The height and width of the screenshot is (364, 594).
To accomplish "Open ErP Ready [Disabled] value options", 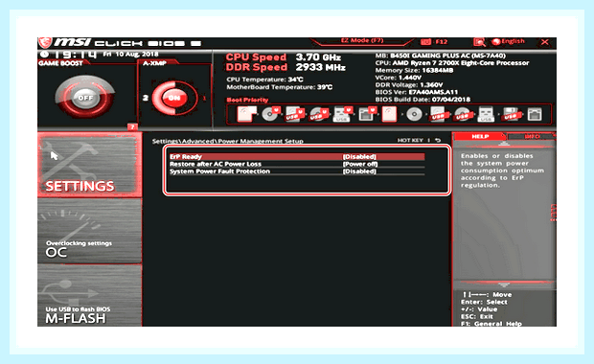I will [x=359, y=156].
